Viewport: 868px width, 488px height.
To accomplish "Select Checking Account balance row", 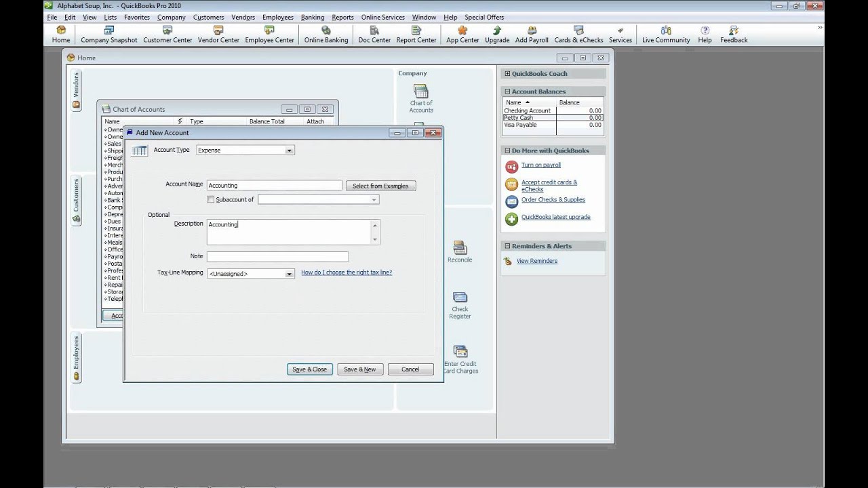I will pyautogui.click(x=553, y=110).
